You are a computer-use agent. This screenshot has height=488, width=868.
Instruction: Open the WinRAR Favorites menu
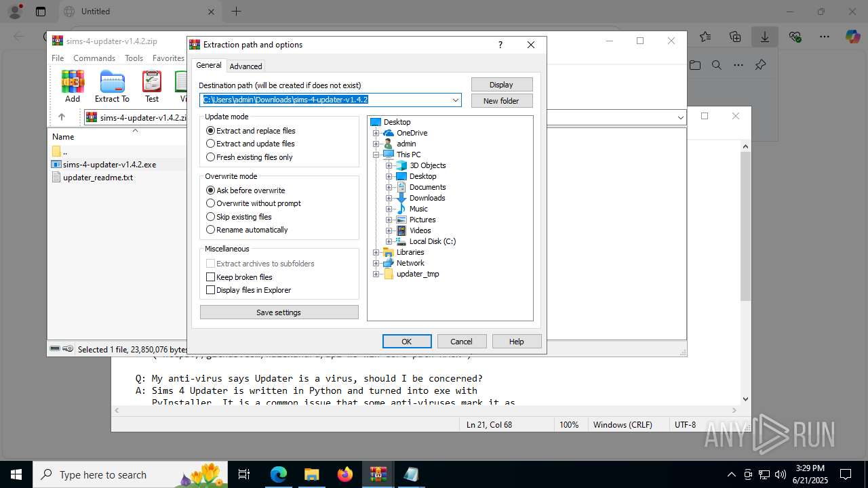[x=168, y=58]
